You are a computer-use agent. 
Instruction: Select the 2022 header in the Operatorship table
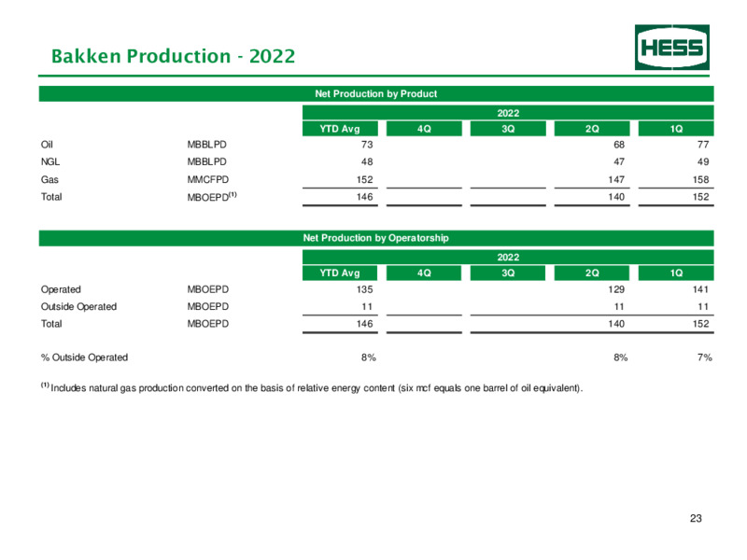click(x=508, y=258)
